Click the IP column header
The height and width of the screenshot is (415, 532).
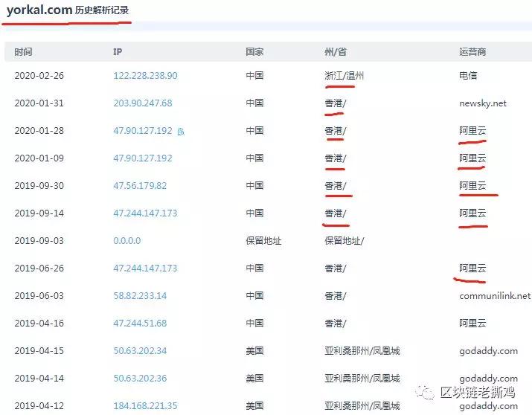[118, 52]
